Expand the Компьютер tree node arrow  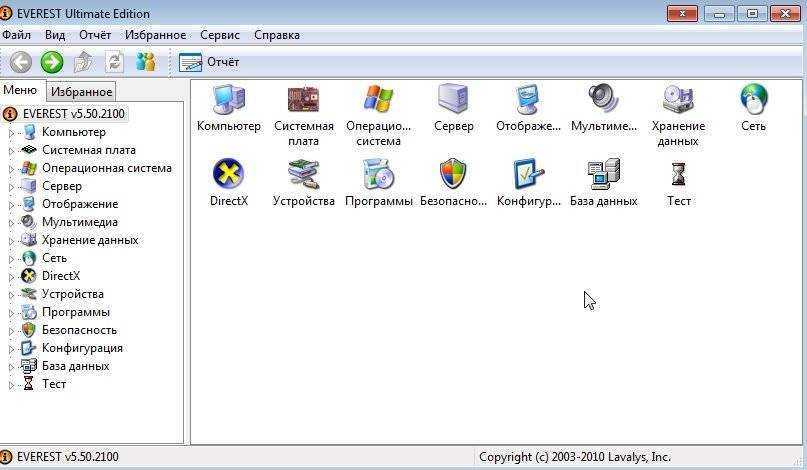coord(11,133)
